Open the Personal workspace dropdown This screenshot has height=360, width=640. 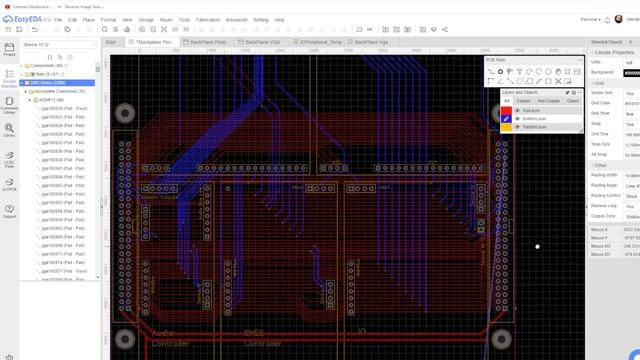(x=590, y=20)
